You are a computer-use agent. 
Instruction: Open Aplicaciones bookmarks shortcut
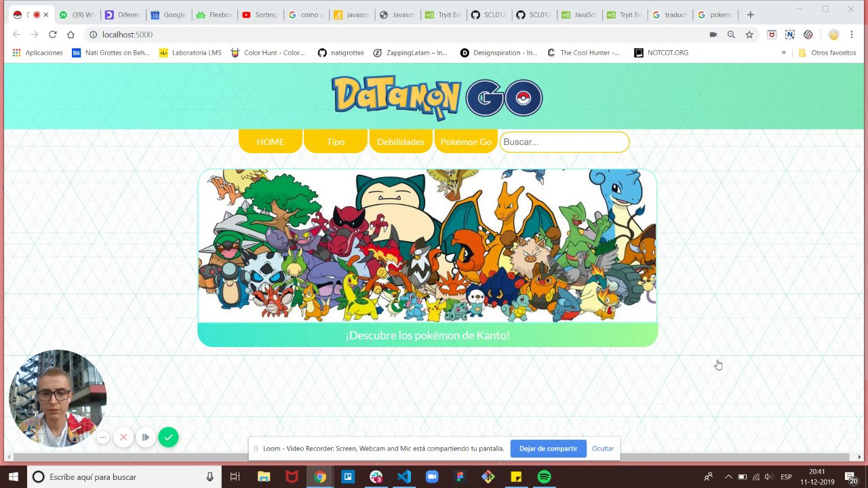click(38, 52)
